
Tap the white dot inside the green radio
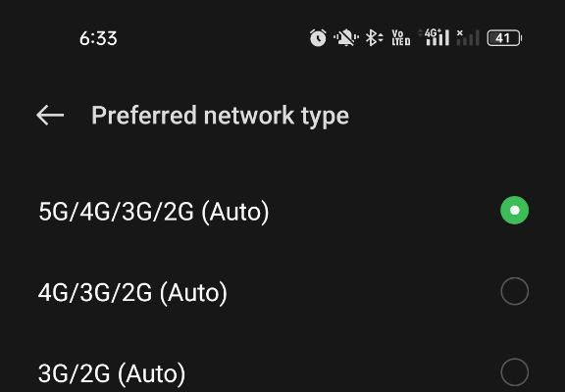[x=515, y=211]
